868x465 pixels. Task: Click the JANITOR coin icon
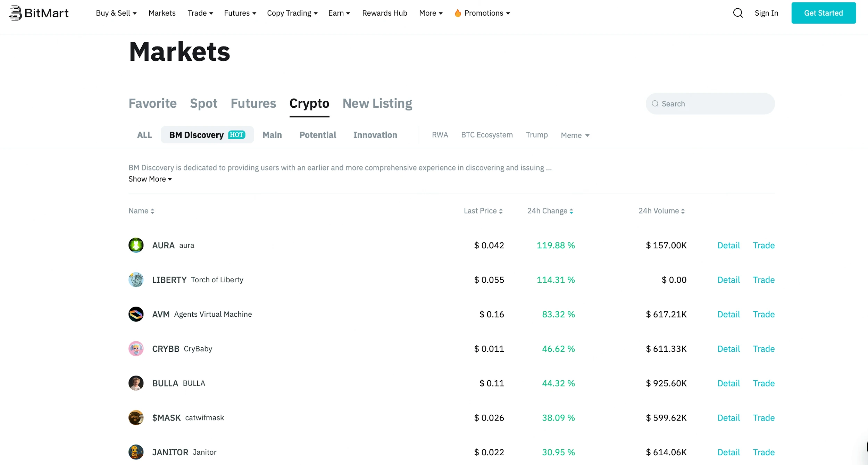(x=136, y=452)
